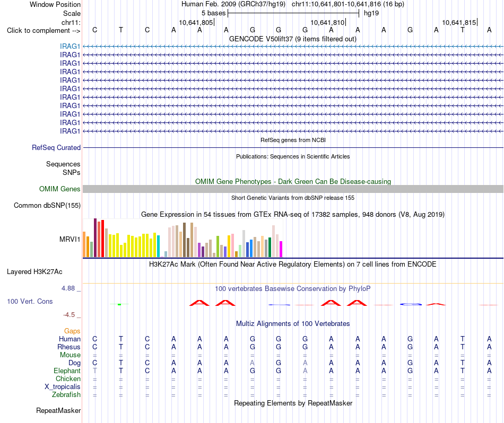Click the light blue highlighted IRAG1 transcript label
The width and height of the screenshot is (504, 423).
(x=70, y=46)
